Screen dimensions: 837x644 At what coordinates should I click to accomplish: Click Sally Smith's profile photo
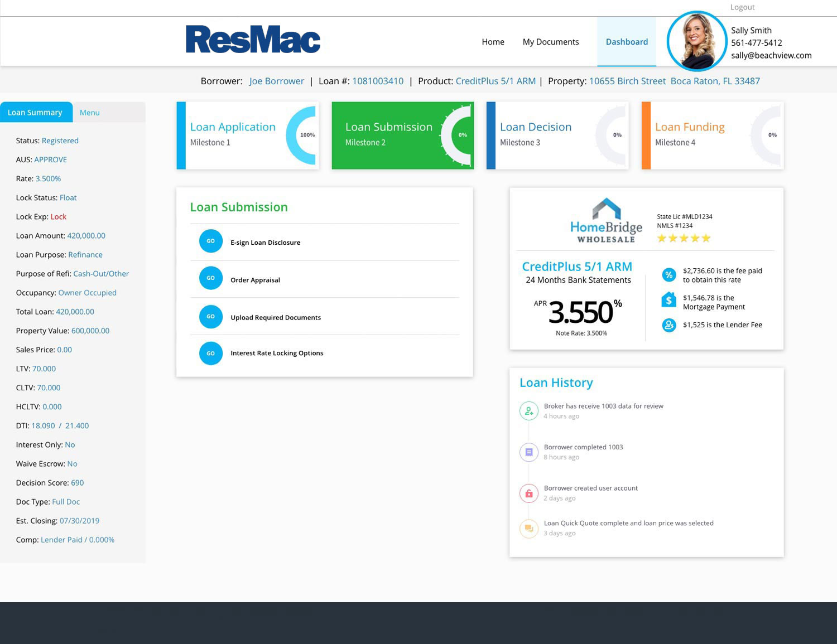tap(696, 41)
